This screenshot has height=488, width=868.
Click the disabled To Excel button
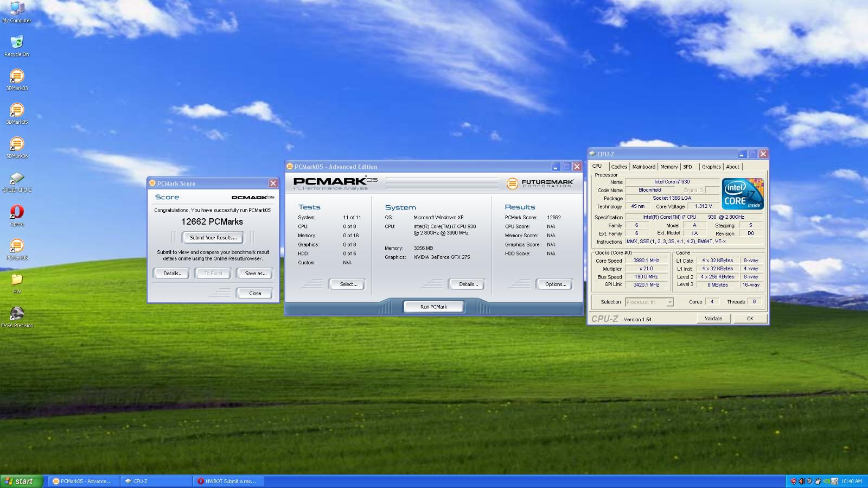click(213, 273)
